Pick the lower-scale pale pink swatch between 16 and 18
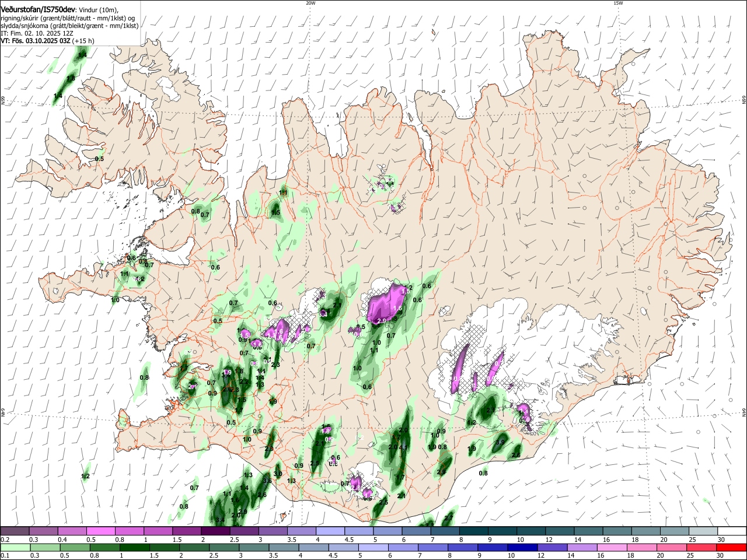Viewport: 747px width, 560px height. coord(611,547)
